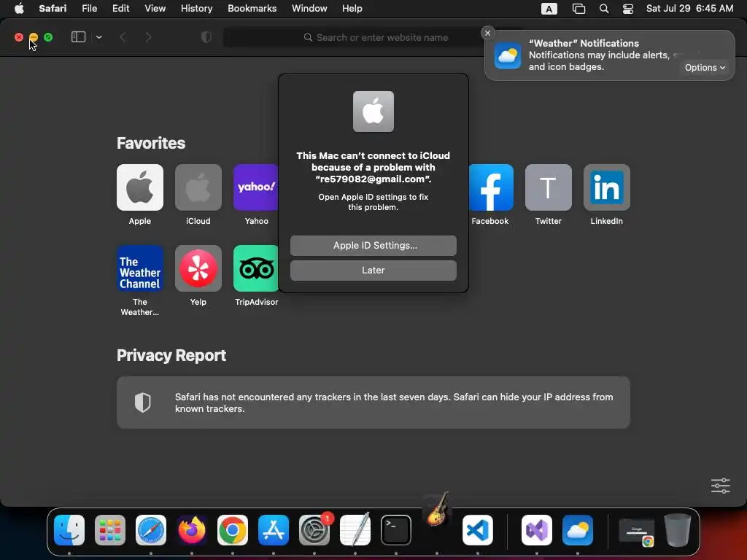Open Visual Studio Code from Dock
The width and height of the screenshot is (747, 560).
(x=478, y=530)
